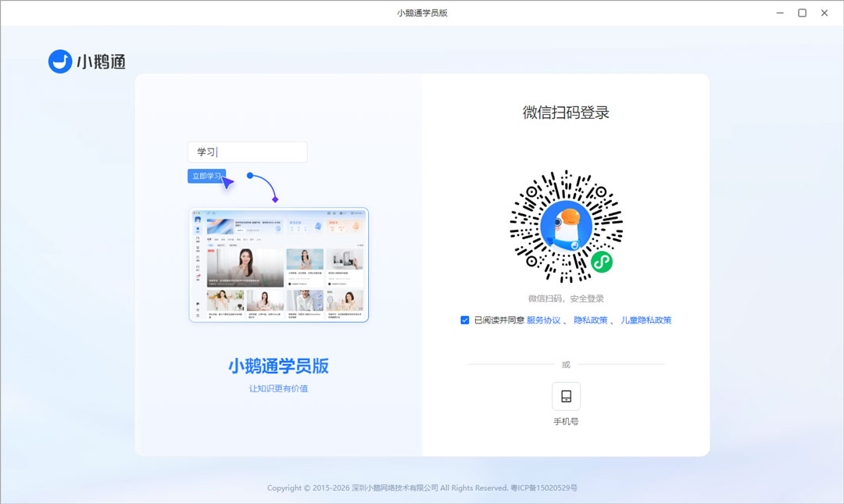Image resolution: width=844 pixels, height=504 pixels.
Task: Open the 服务协议 link
Action: [x=544, y=320]
